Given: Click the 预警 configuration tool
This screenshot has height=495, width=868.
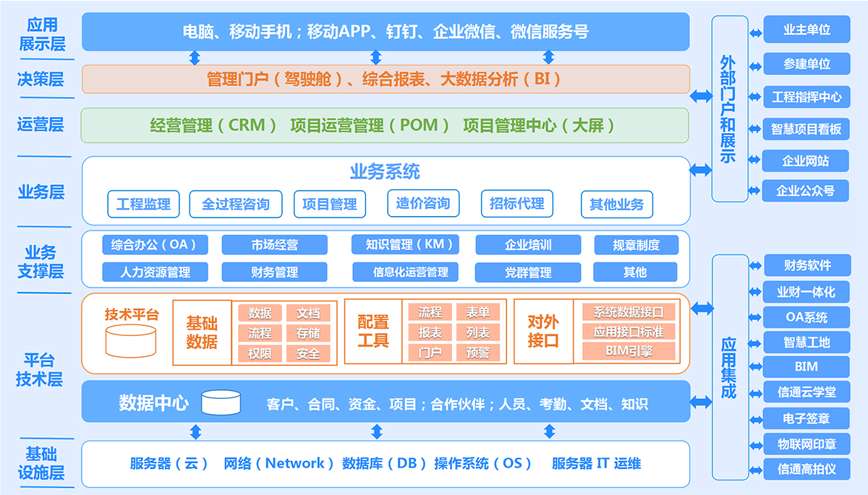Looking at the screenshot, I should click(x=477, y=353).
